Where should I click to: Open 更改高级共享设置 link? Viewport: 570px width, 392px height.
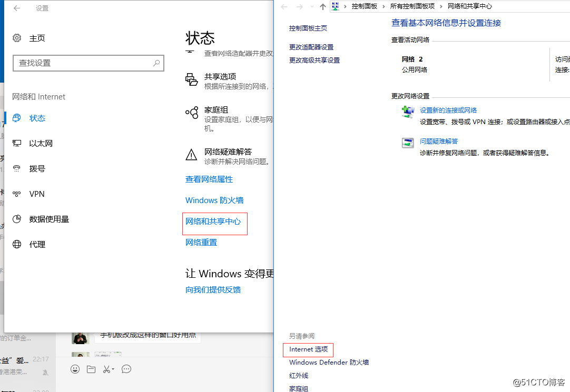[x=315, y=61]
